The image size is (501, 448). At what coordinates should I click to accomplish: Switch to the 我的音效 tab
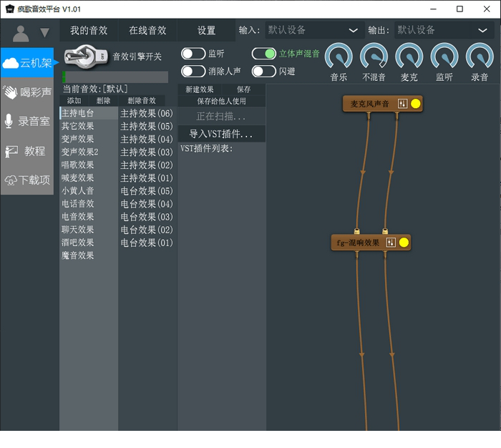89,30
